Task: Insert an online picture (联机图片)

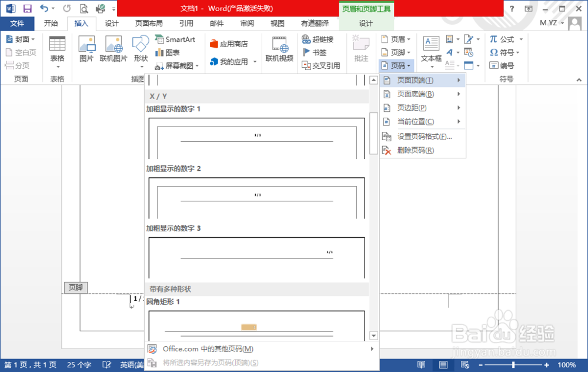Action: coord(113,49)
